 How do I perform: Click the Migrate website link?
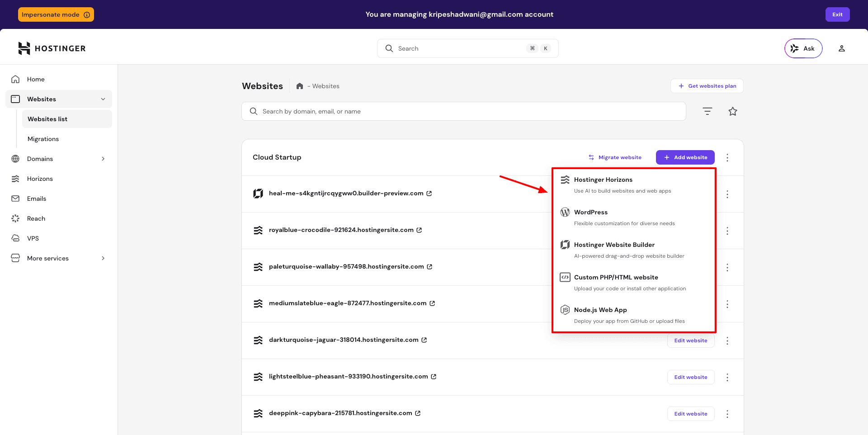click(x=615, y=157)
